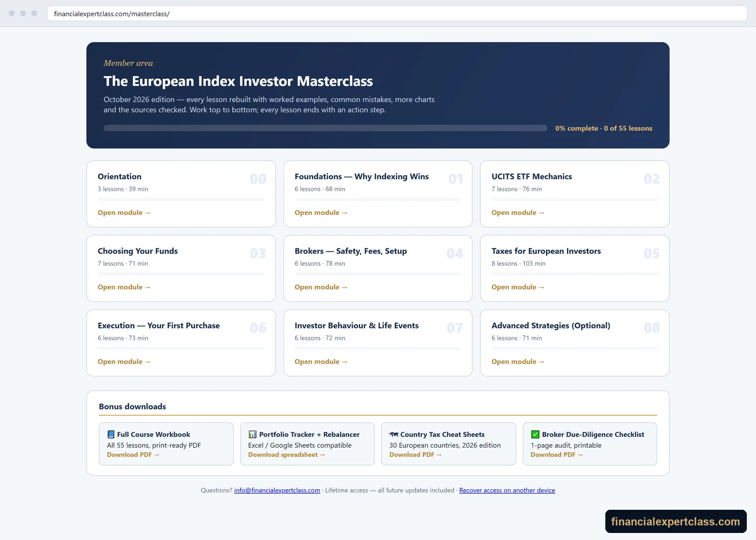Viewport: 756px width, 540px height.
Task: Click 'Excel / Google Sheets compatible' text
Action: [x=300, y=446]
